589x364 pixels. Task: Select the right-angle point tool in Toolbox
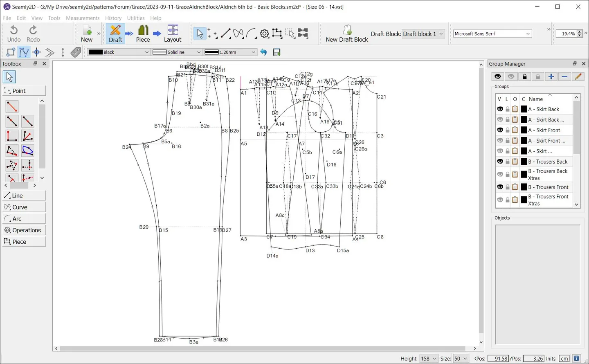[12, 136]
